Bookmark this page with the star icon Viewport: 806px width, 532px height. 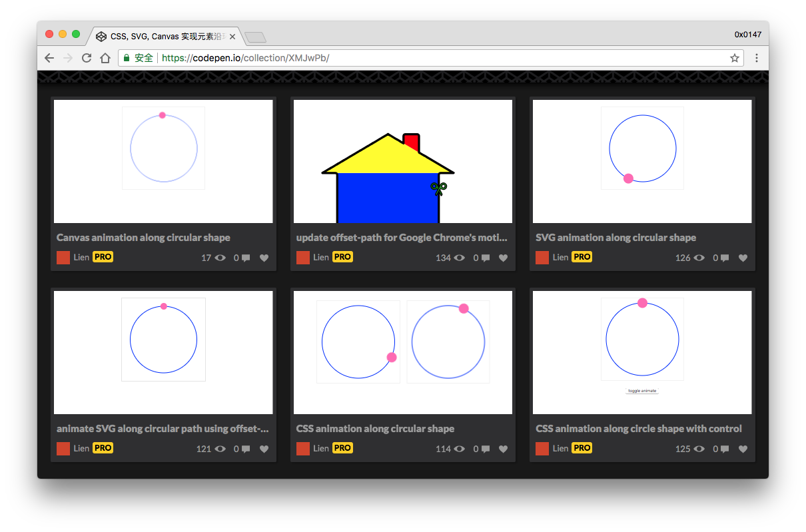coord(735,58)
